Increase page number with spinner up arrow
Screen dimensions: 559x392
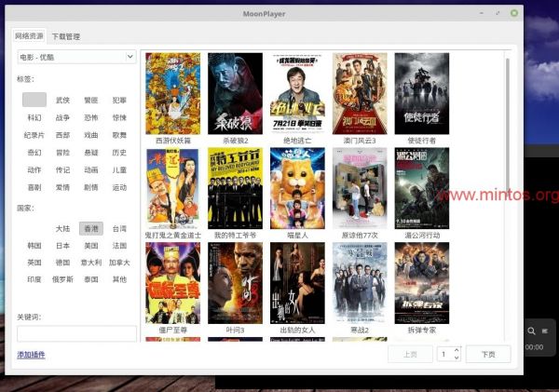click(457, 350)
